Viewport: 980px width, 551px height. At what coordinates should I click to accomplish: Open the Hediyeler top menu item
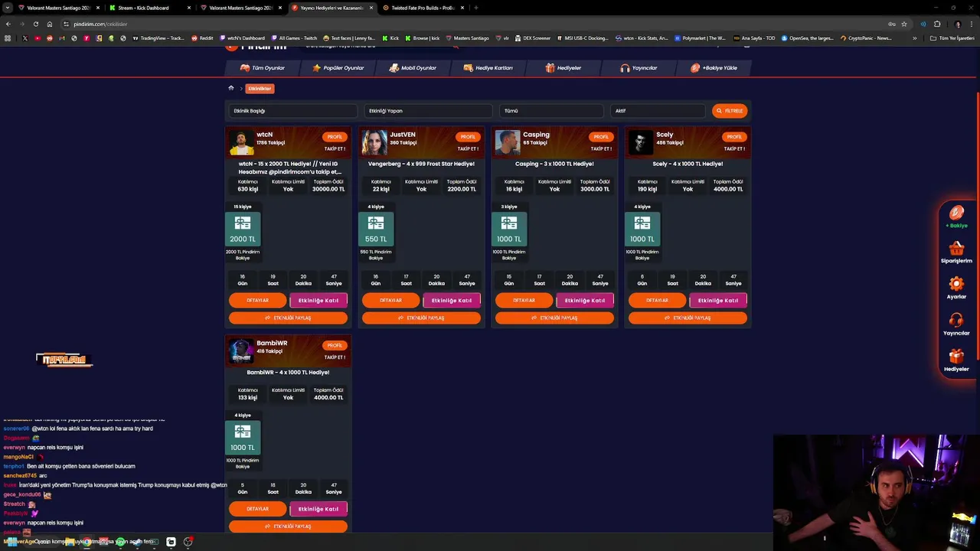point(563,68)
